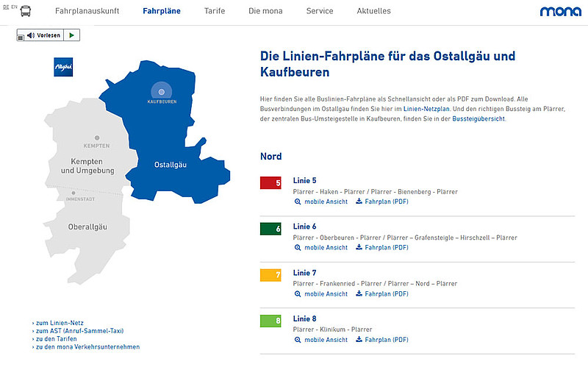The width and height of the screenshot is (588, 392).
Task: Click the Immenstadt city dot on the map
Action: 73,193
